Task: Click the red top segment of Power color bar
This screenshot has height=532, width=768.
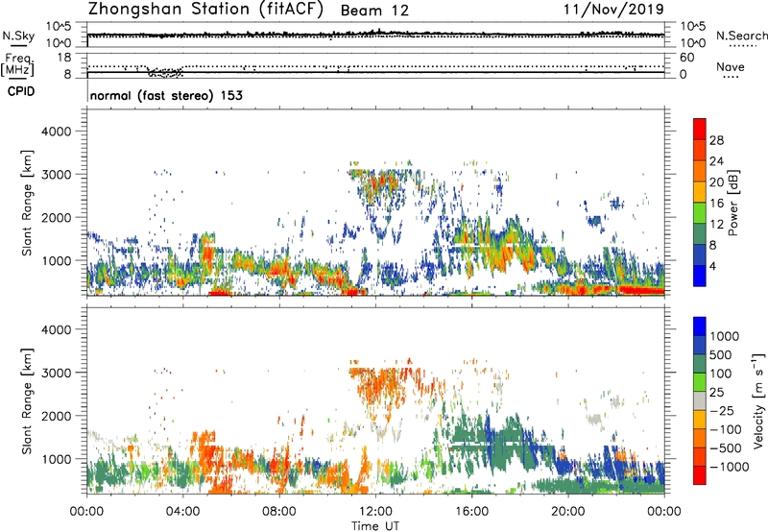Action: point(700,129)
